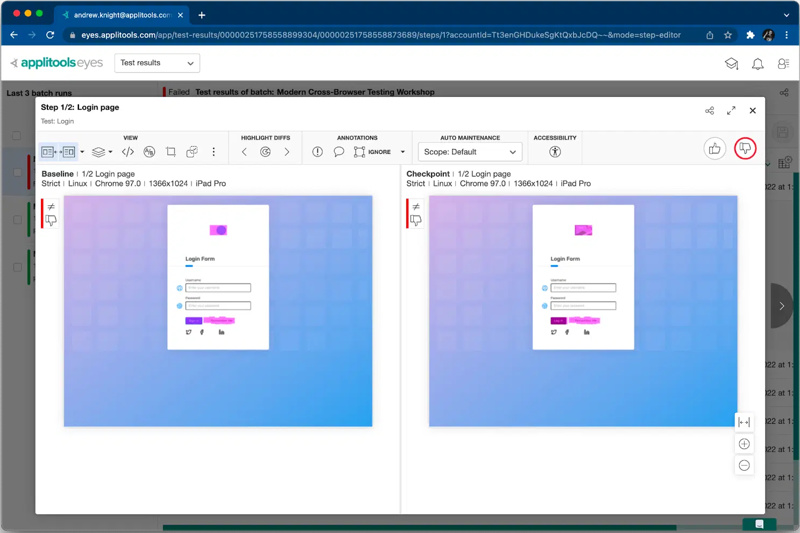Open the graduation cap learning icon
Image resolution: width=800 pixels, height=533 pixels.
pos(732,64)
